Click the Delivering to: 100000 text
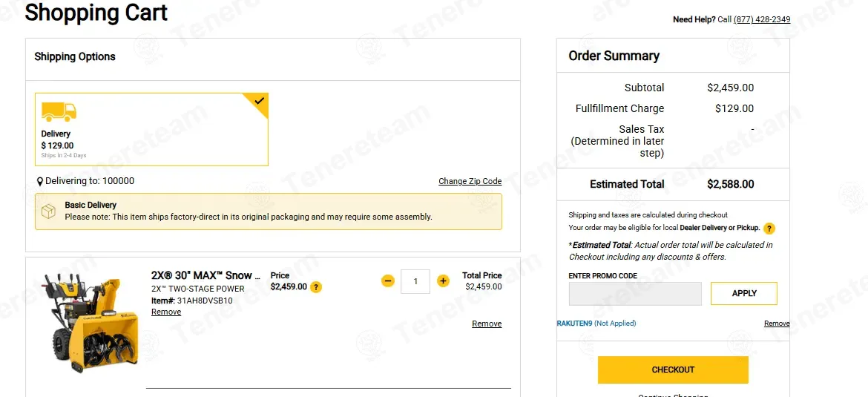This screenshot has width=868, height=397. (x=90, y=181)
